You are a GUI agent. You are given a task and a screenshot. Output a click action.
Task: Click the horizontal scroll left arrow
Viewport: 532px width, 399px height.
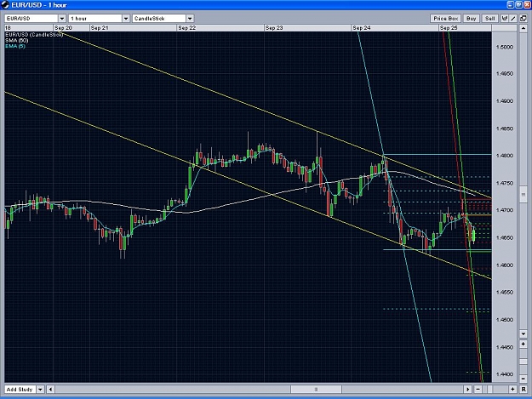pos(50,389)
